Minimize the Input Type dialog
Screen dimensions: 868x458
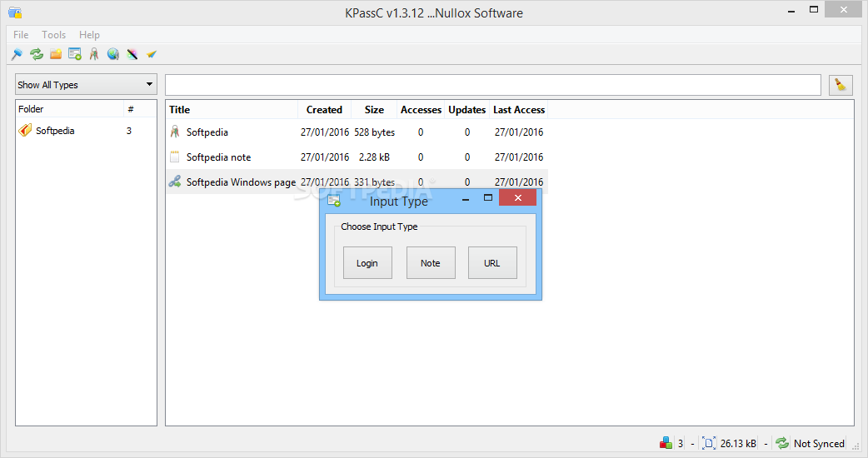click(466, 198)
